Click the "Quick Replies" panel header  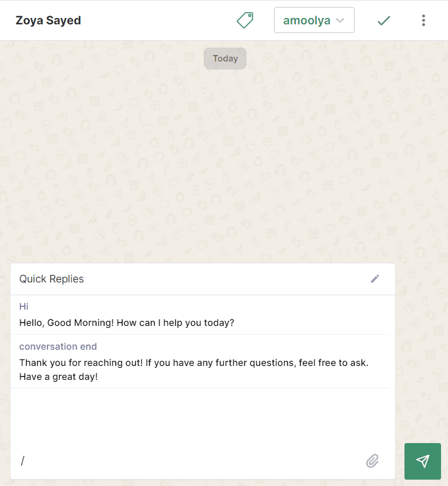51,278
